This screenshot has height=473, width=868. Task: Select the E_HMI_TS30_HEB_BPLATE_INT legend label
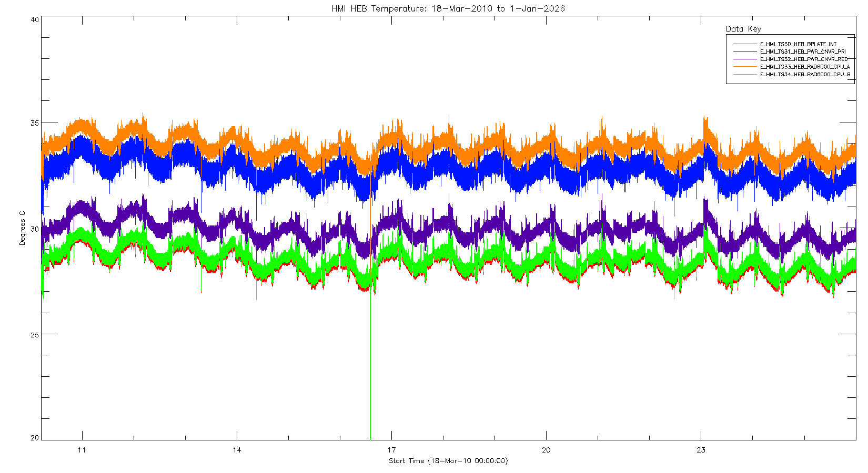point(798,44)
